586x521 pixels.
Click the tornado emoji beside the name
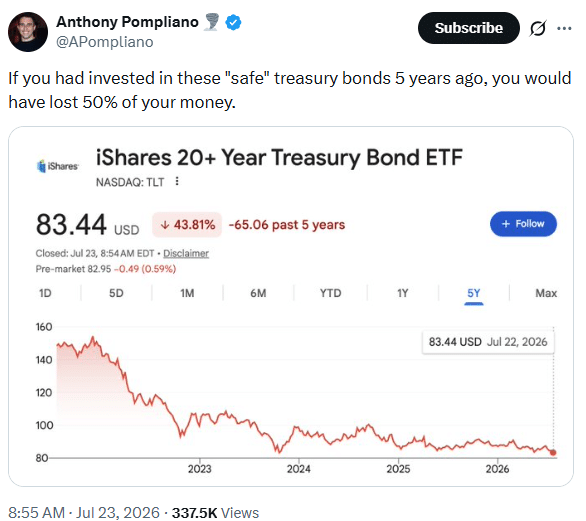coord(212,22)
